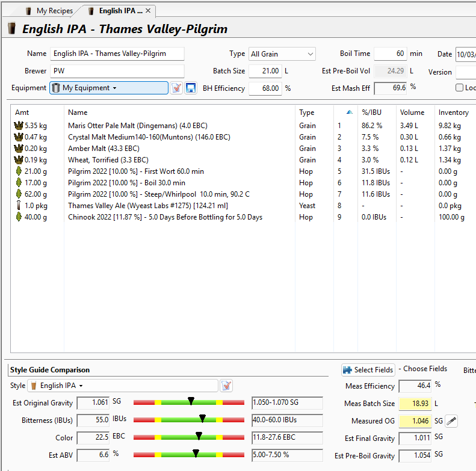The image size is (476, 471).
Task: Close the English IPA tab
Action: point(148,11)
